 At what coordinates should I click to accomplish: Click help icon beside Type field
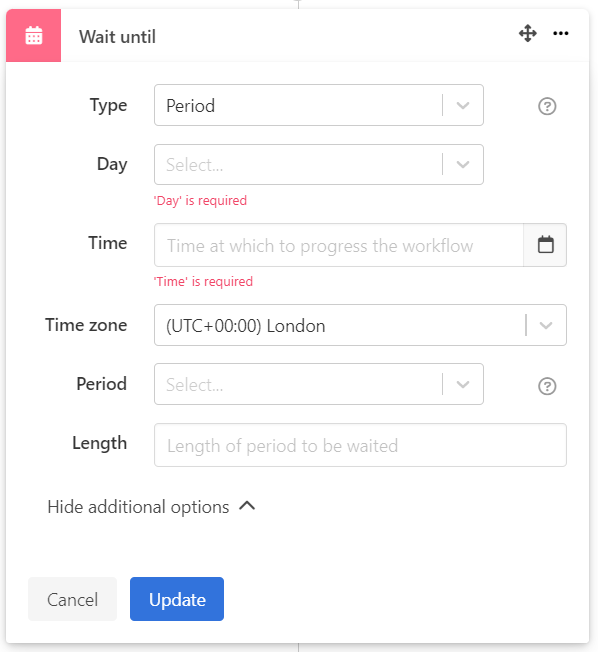pyautogui.click(x=547, y=106)
